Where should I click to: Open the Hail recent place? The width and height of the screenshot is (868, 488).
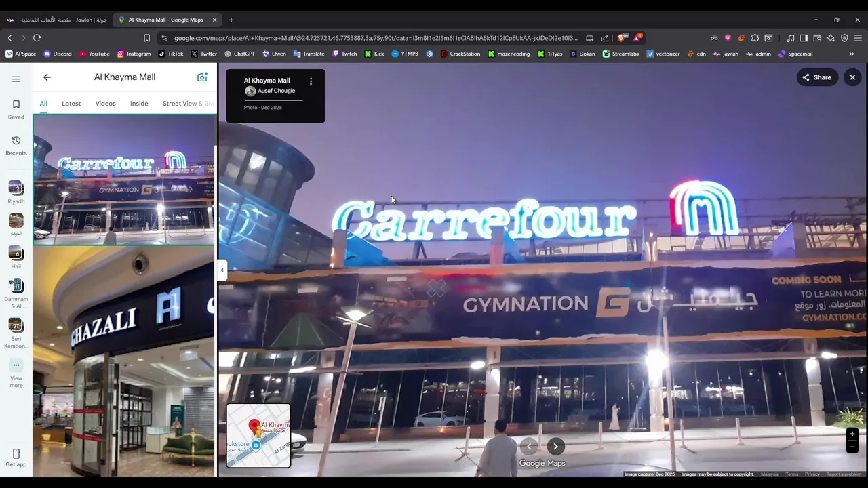pyautogui.click(x=16, y=258)
